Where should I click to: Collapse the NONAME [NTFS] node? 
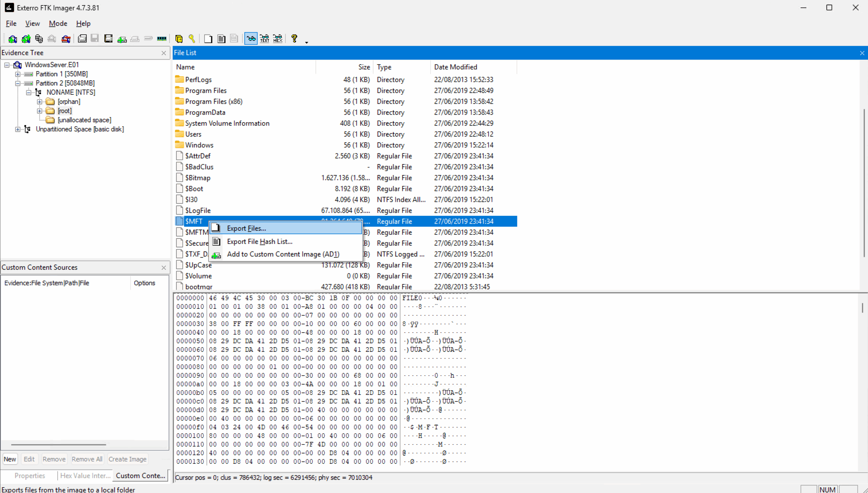pyautogui.click(x=29, y=92)
